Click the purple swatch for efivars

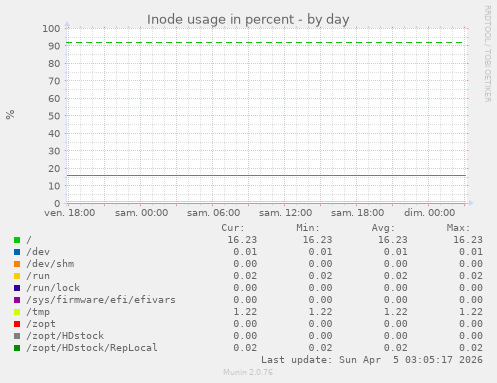click(17, 300)
